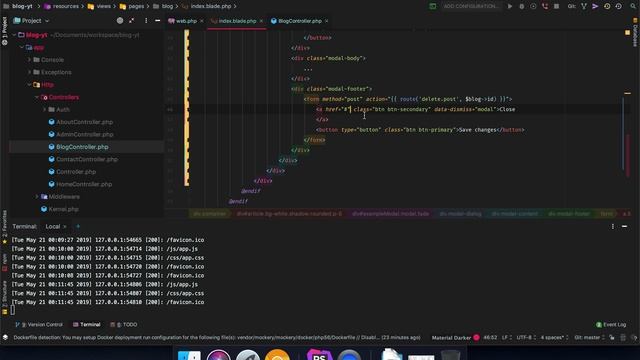
Task: Open the Add Configuration dropdown
Action: pos(471,6)
